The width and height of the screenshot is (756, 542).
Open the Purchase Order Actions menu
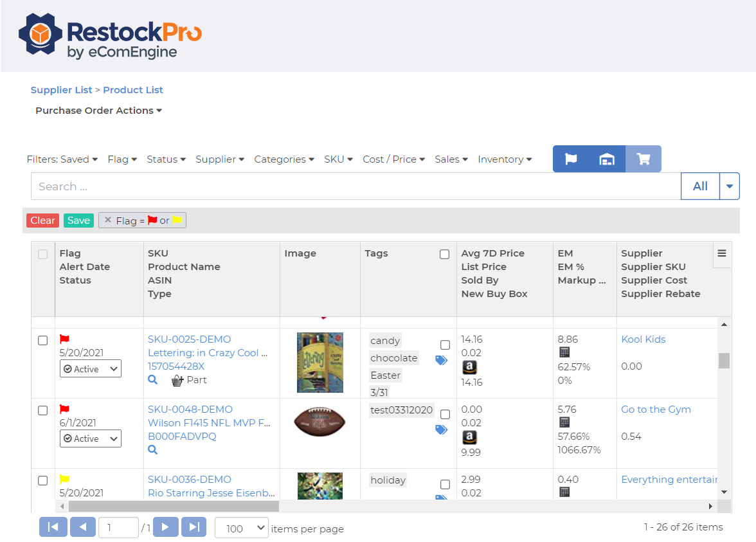point(98,111)
